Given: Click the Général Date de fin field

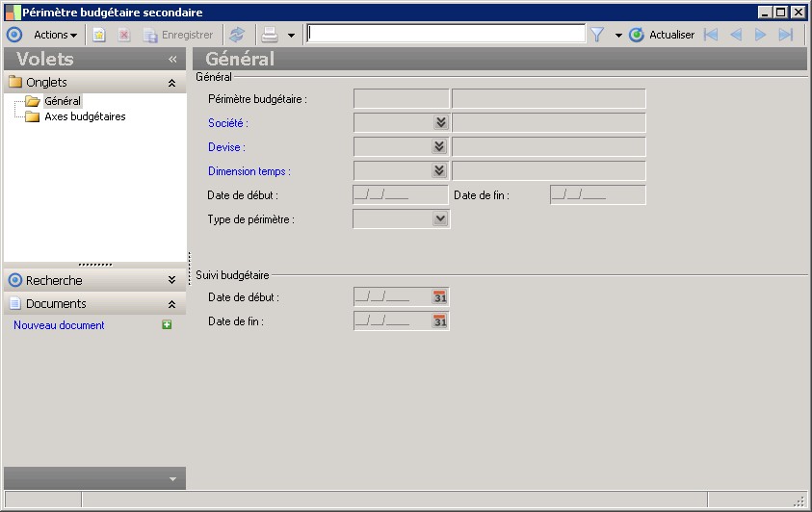Looking at the screenshot, I should pyautogui.click(x=597, y=195).
